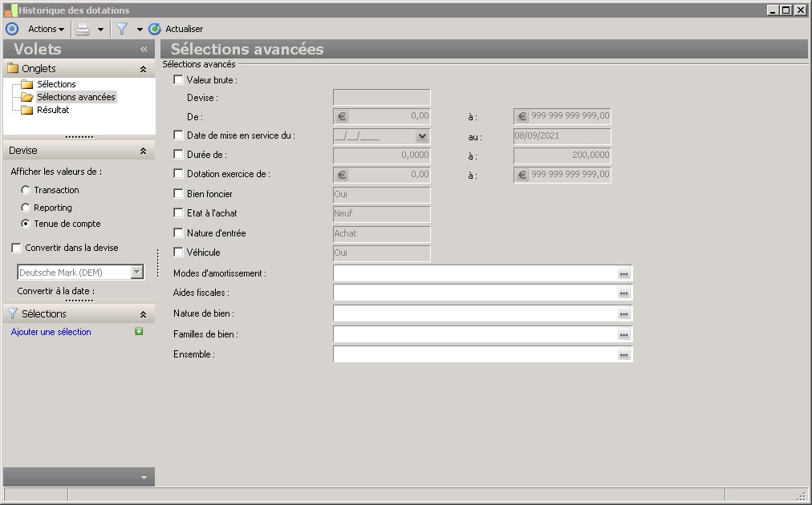Collapse the Volets panel with double chevron
The image size is (812, 505).
[x=144, y=49]
